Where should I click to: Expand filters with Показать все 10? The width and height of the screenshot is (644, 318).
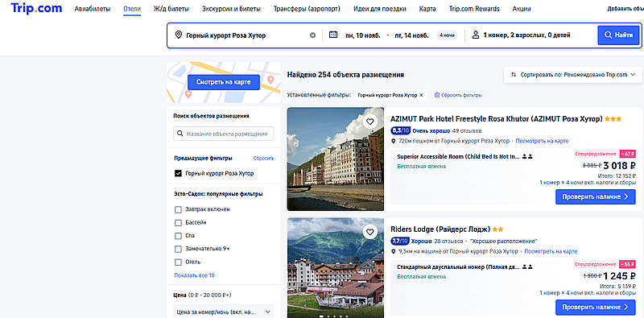pos(194,275)
